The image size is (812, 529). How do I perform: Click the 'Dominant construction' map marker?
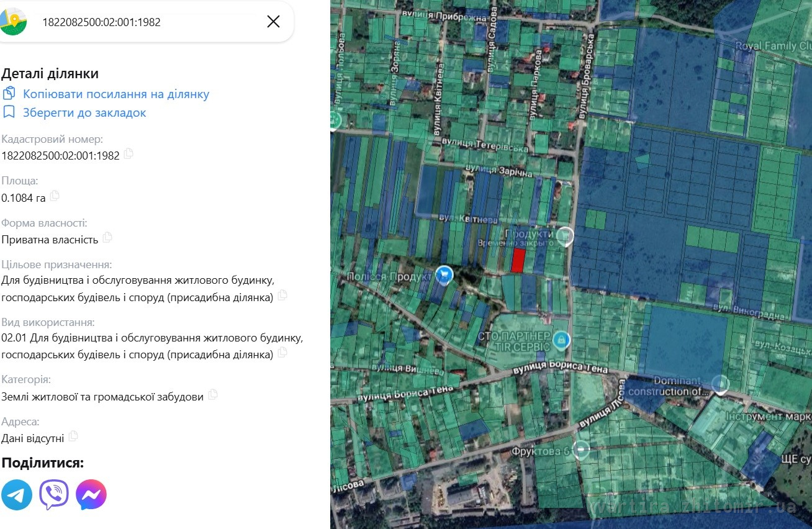[x=720, y=384]
